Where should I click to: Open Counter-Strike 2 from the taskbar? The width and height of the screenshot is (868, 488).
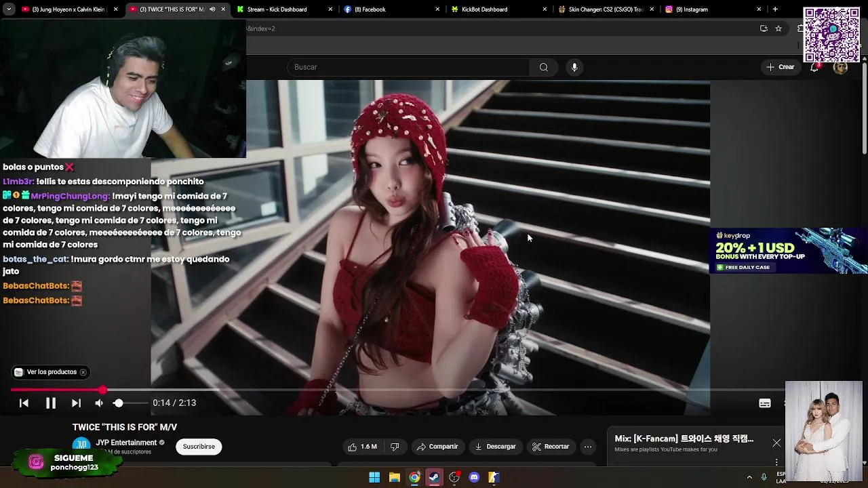click(x=494, y=477)
